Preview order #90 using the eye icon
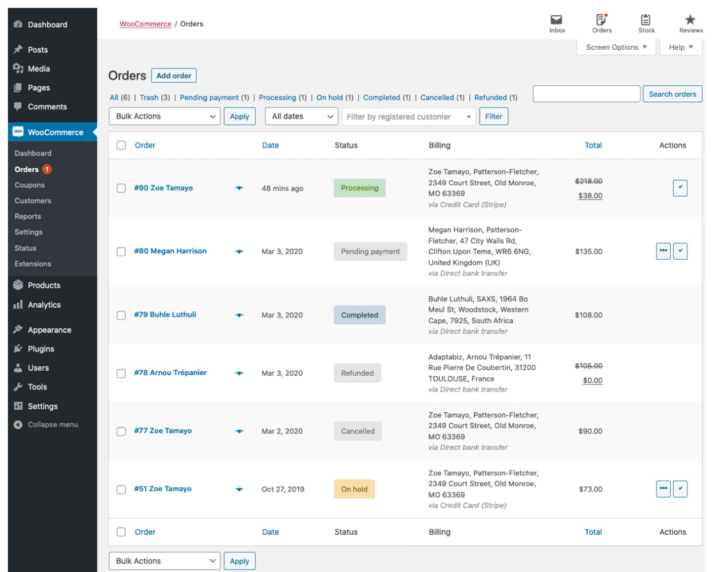Image resolution: width=728 pixels, height=572 pixels. [239, 188]
